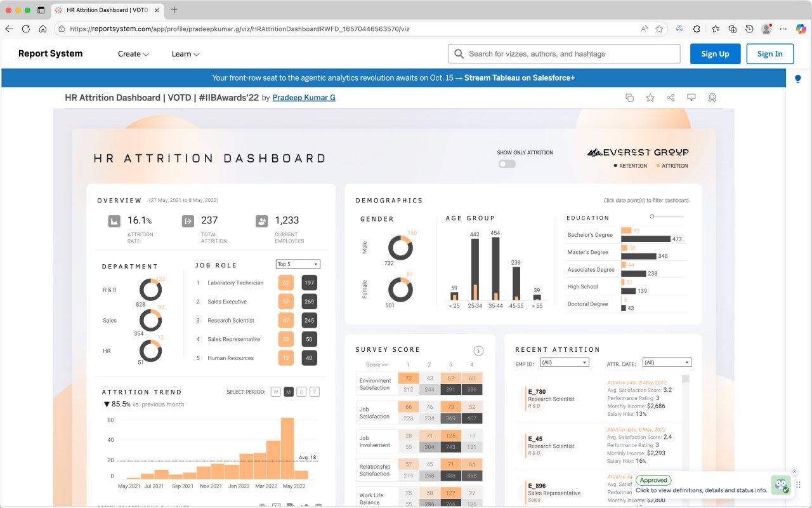Click the award ribbon icon in viz toolbar
Viewport: 812px width, 508px height.
tap(712, 98)
